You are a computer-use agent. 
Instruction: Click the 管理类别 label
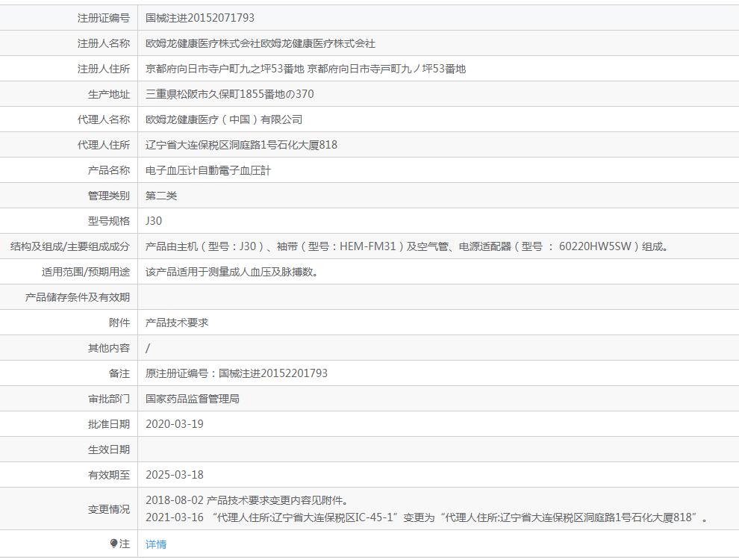(x=109, y=196)
